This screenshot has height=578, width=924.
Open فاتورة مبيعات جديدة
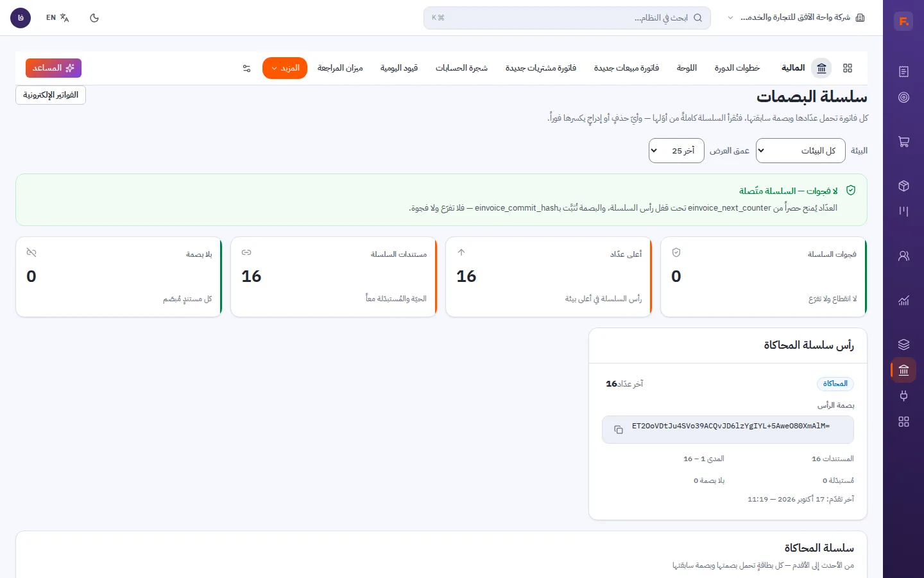tap(626, 68)
